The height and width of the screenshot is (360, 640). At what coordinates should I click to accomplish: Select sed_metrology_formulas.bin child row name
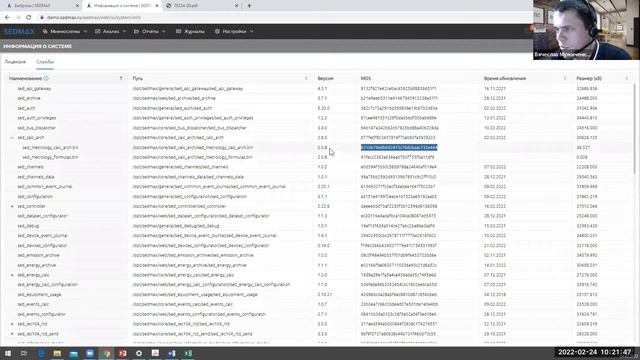coord(50,157)
